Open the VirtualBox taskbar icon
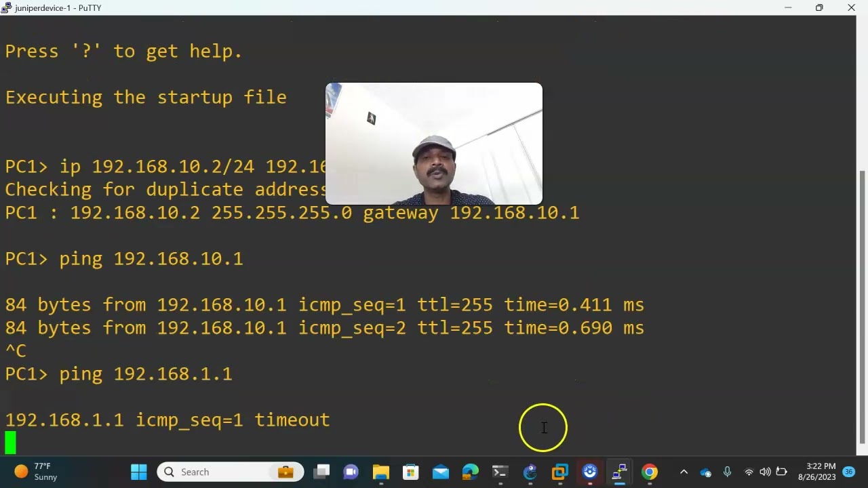The image size is (868, 488). [x=560, y=472]
